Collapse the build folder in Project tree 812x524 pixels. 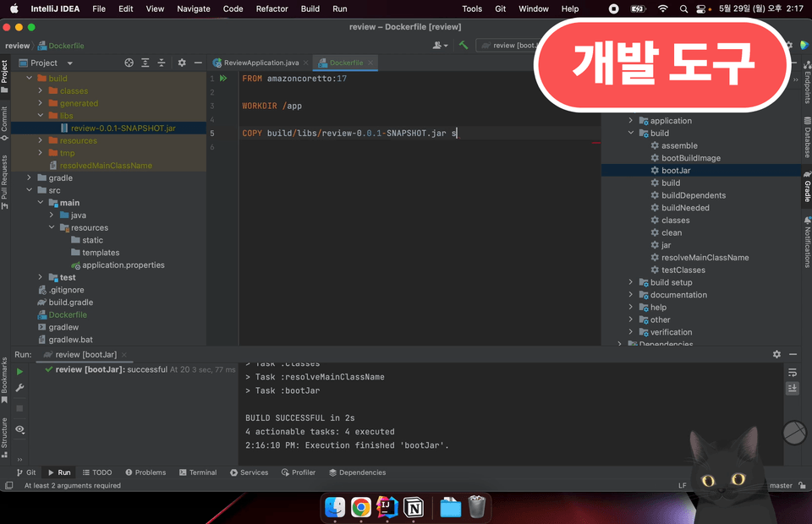click(x=30, y=78)
